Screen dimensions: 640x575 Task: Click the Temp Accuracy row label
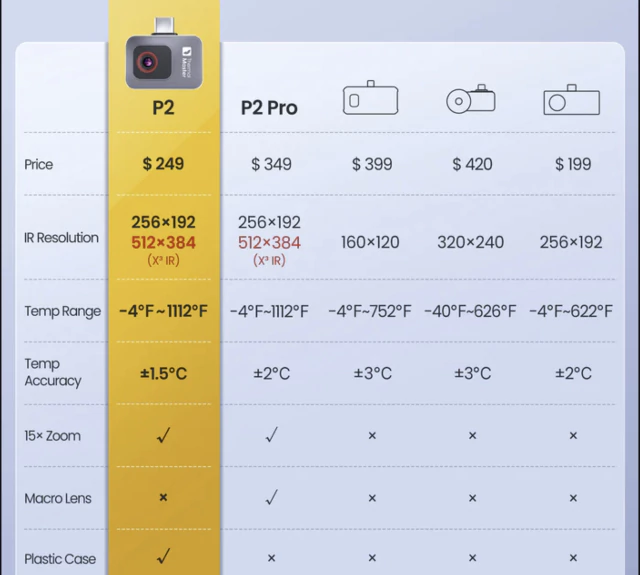pyautogui.click(x=53, y=372)
